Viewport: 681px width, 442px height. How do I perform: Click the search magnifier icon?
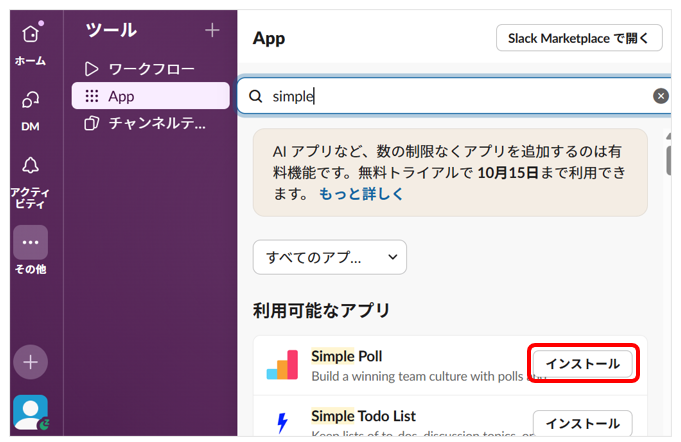point(256,96)
